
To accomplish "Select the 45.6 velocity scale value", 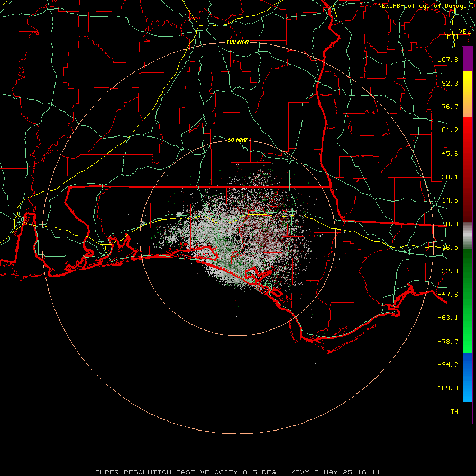I will [x=450, y=153].
